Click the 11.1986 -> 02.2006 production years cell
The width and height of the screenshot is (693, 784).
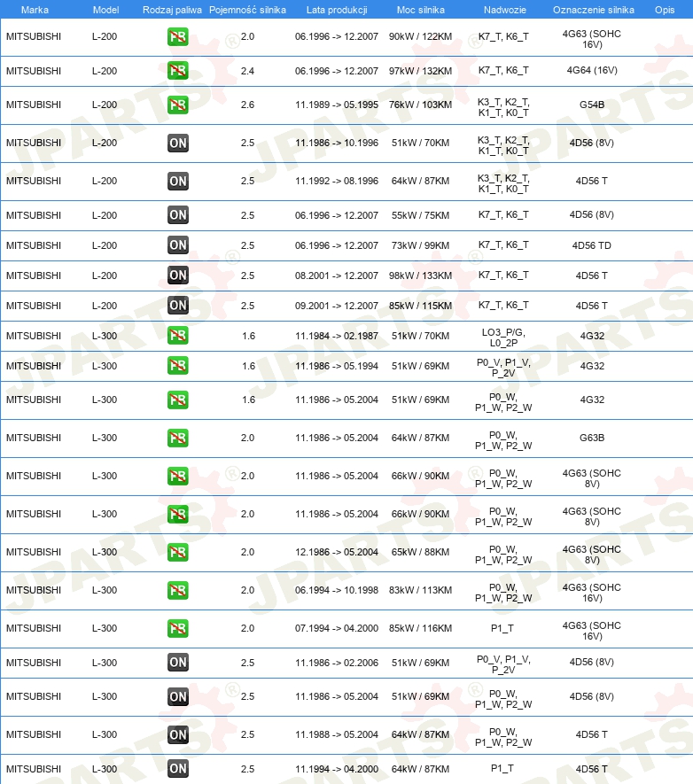pyautogui.click(x=337, y=663)
